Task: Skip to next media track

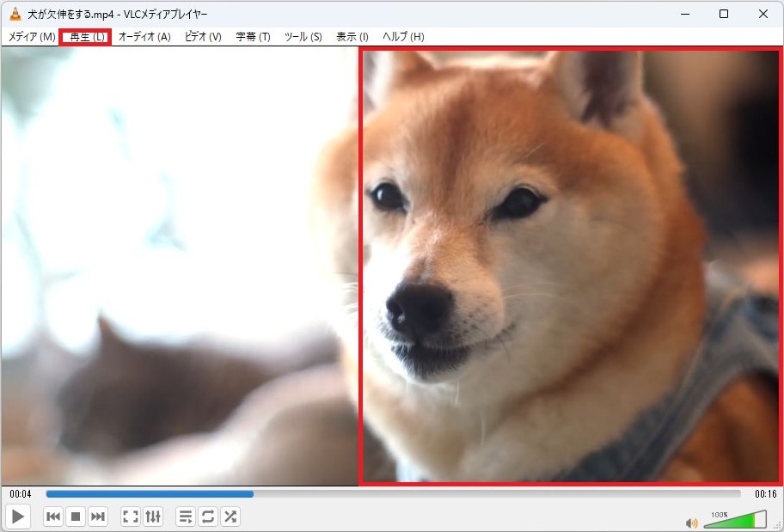Action: 98,517
